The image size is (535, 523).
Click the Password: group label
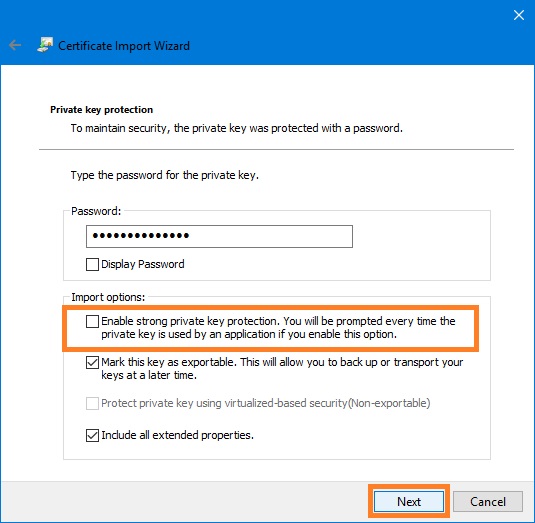pyautogui.click(x=96, y=211)
